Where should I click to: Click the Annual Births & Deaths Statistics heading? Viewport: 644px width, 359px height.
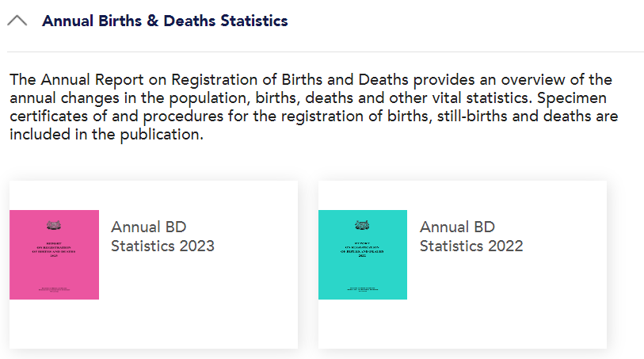tap(165, 21)
